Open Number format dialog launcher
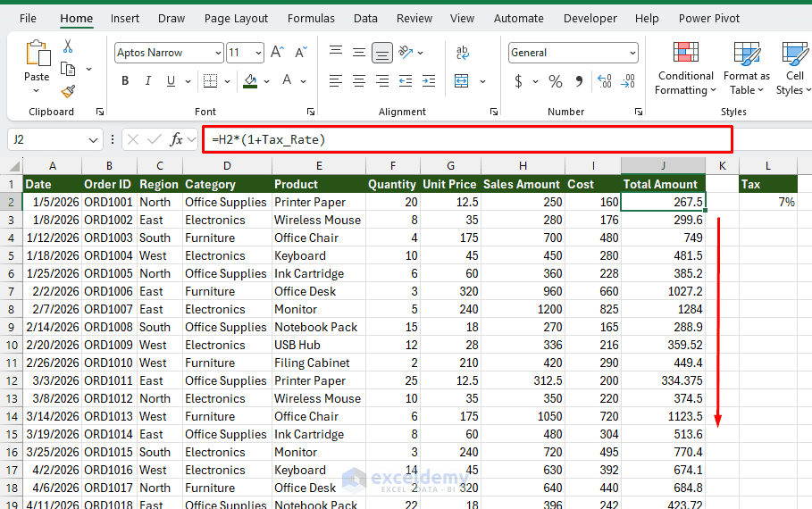The height and width of the screenshot is (509, 812). [x=639, y=112]
